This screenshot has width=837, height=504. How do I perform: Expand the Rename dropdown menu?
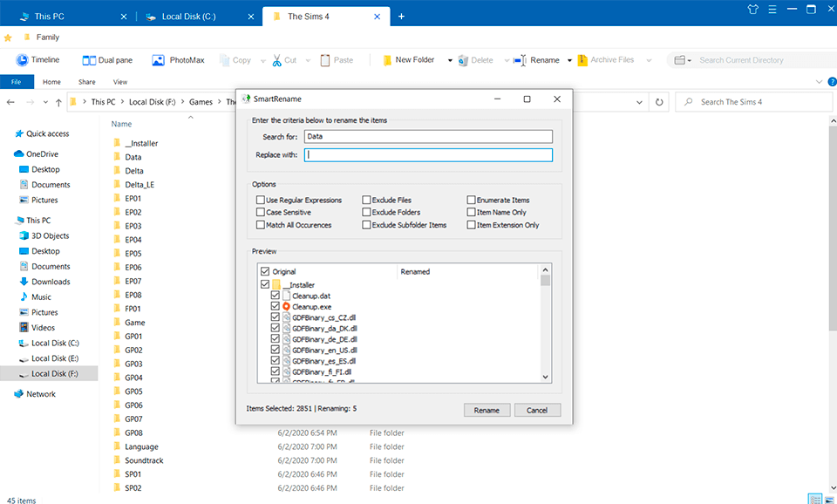[568, 59]
